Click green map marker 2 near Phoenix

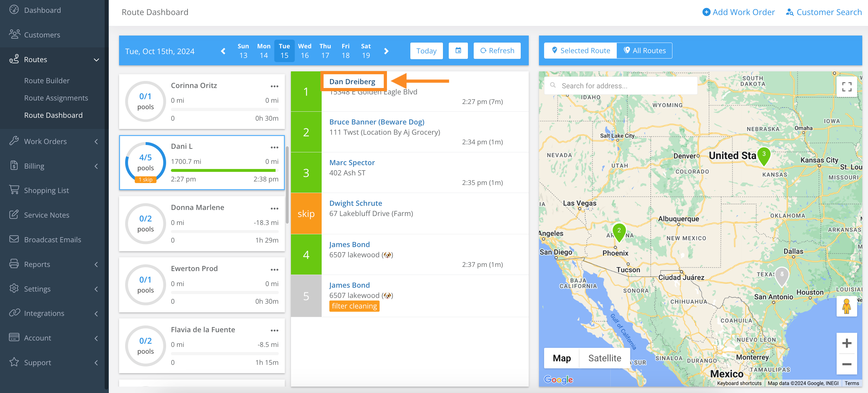[x=619, y=232]
